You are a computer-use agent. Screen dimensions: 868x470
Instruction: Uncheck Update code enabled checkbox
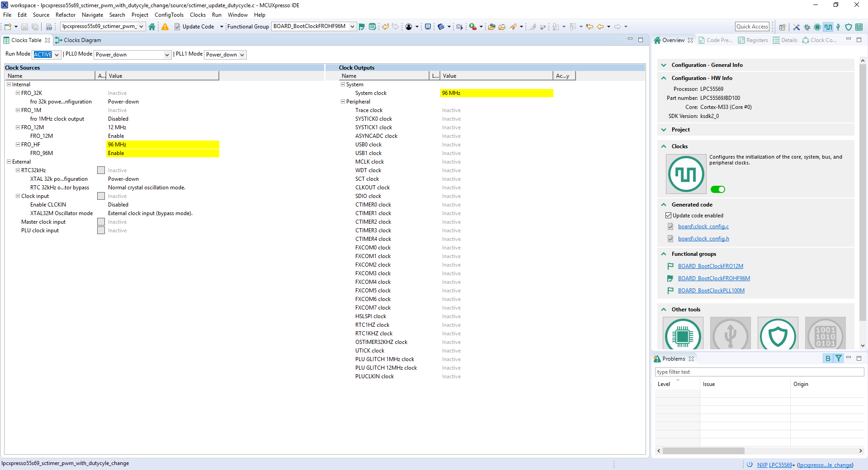(x=668, y=216)
